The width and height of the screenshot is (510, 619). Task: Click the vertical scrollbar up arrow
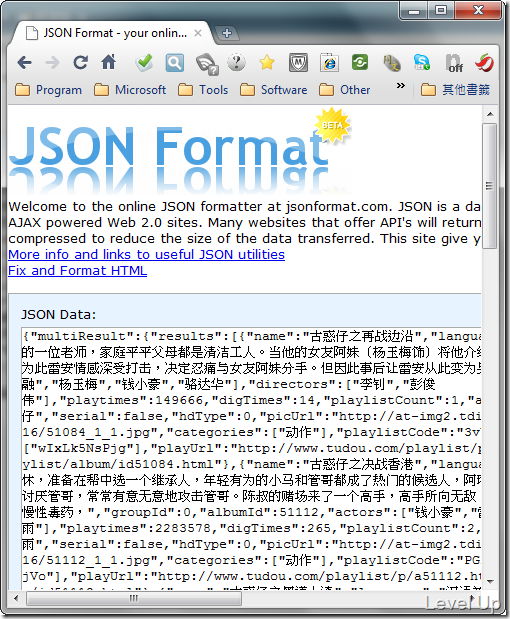coord(490,114)
